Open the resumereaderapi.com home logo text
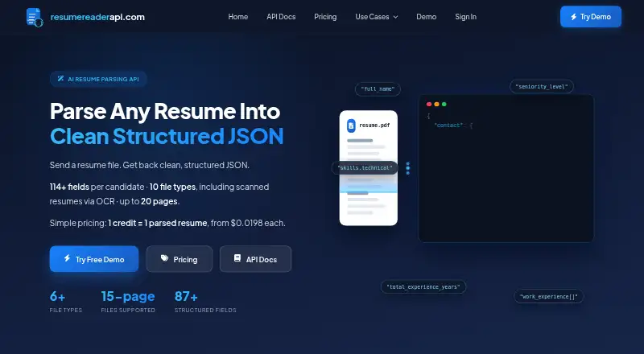The height and width of the screenshot is (354, 644). [97, 17]
